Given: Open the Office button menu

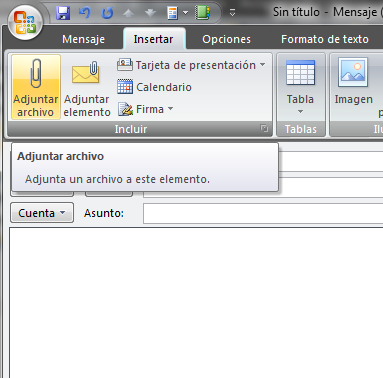Looking at the screenshot, I should pyautogui.click(x=25, y=22).
